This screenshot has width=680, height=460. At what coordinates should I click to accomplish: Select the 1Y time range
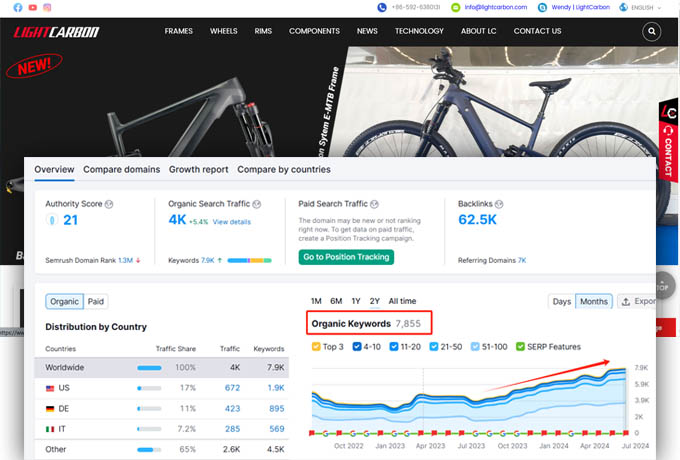356,301
